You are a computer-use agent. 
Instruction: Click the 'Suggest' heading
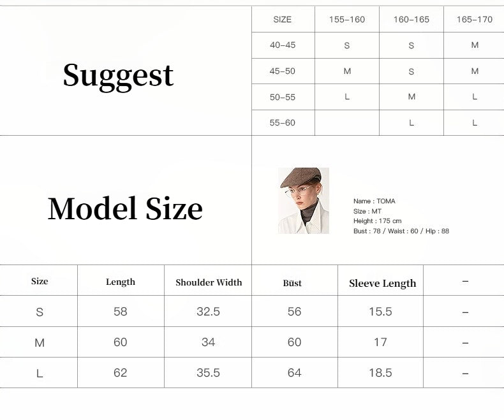point(118,75)
